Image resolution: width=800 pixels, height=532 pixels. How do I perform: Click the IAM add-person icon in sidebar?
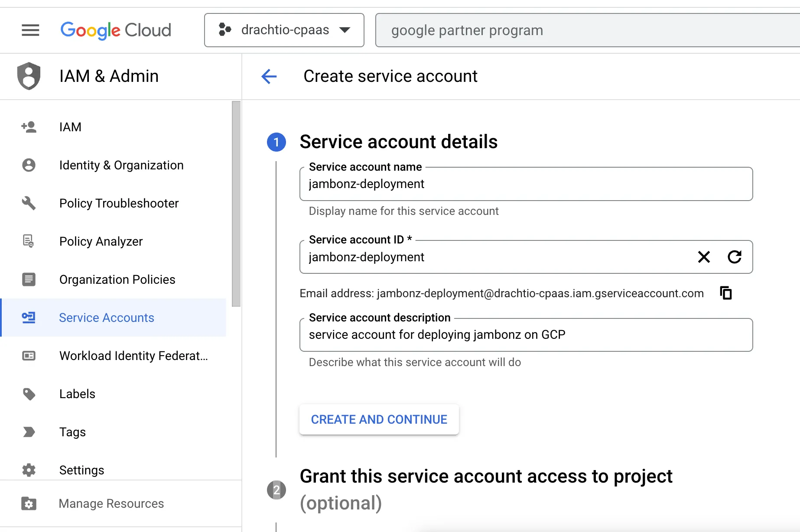29,127
